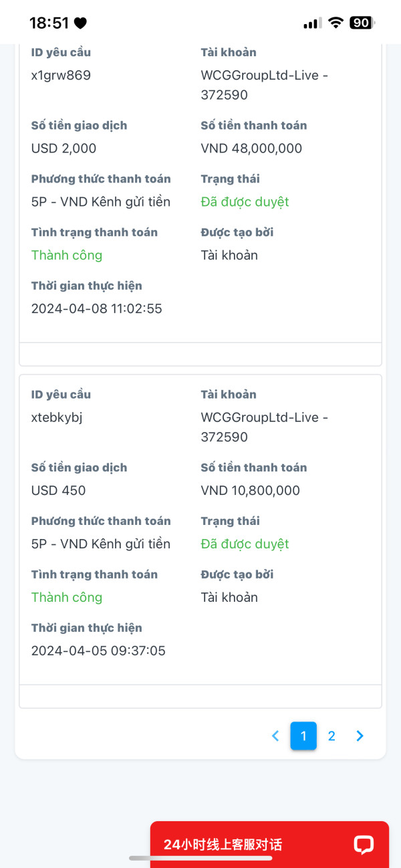Tap the Wi-Fi status icon
This screenshot has width=401, height=868.
[x=335, y=23]
